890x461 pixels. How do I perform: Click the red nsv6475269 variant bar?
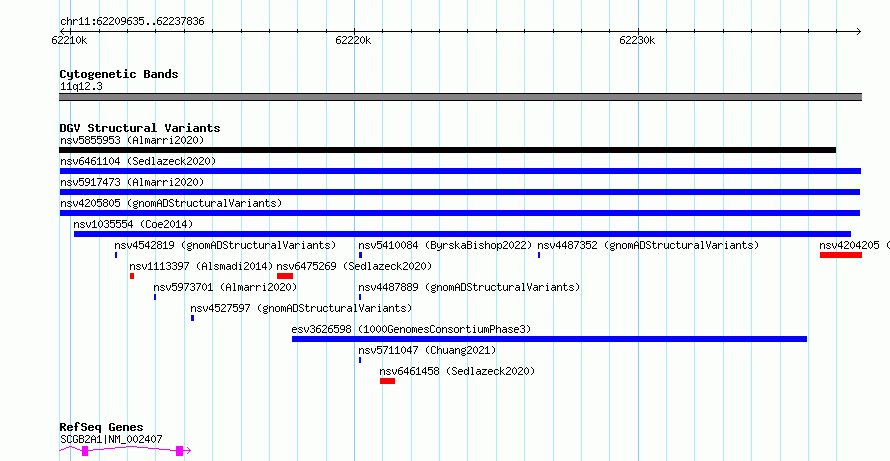(x=285, y=276)
